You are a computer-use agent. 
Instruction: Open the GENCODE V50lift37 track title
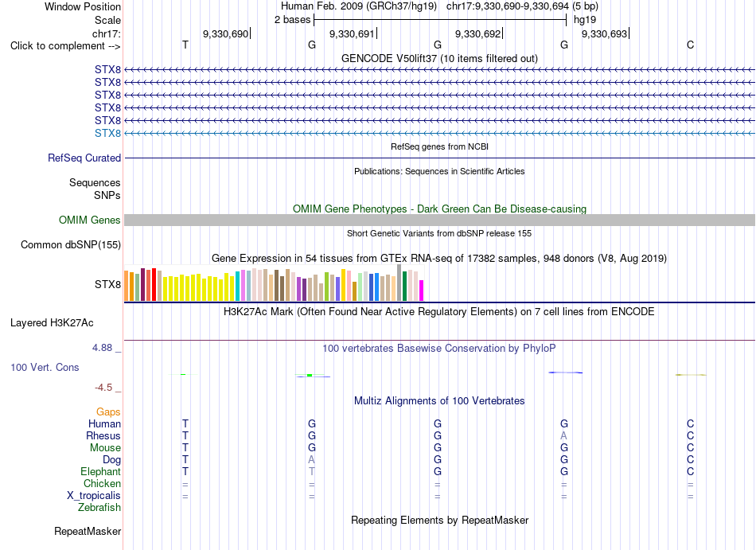tap(439, 58)
